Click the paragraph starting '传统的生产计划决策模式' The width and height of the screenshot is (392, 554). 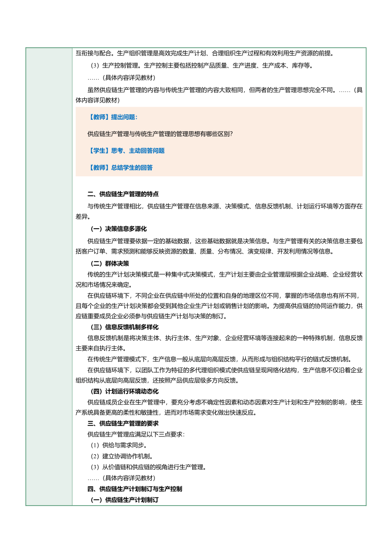coord(219,279)
